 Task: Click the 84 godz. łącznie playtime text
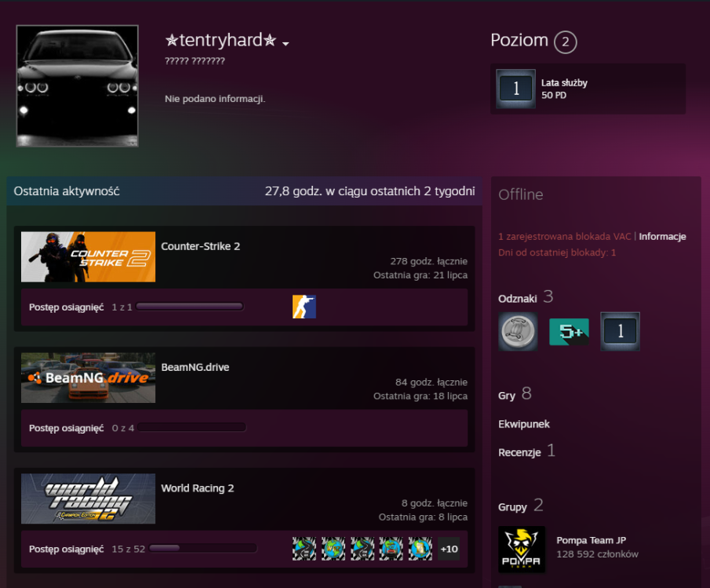tap(431, 382)
